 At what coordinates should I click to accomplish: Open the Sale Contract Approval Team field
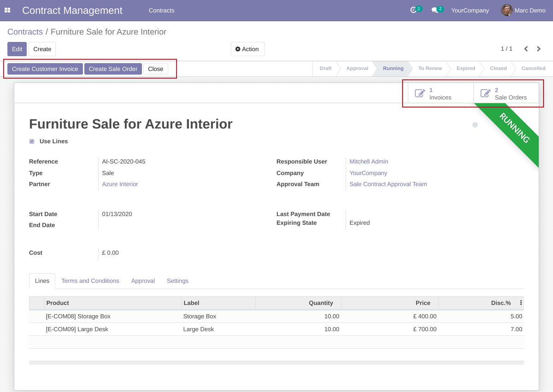click(387, 184)
